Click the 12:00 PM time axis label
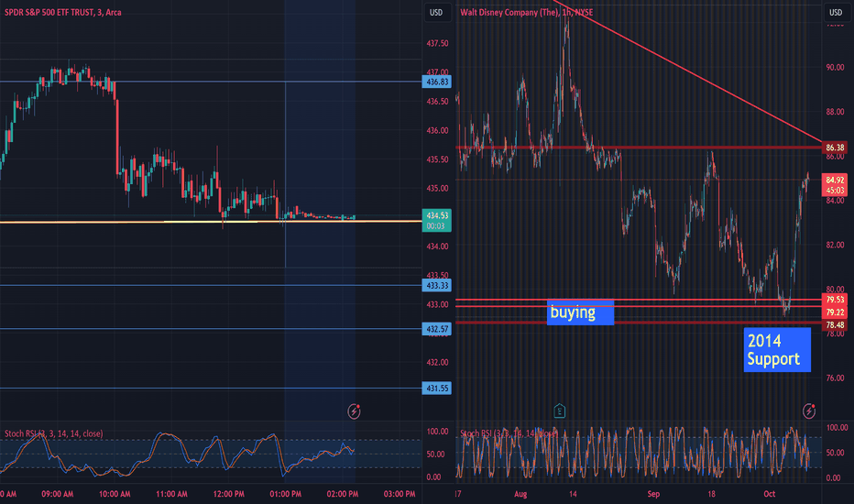854x504 pixels. click(x=229, y=494)
